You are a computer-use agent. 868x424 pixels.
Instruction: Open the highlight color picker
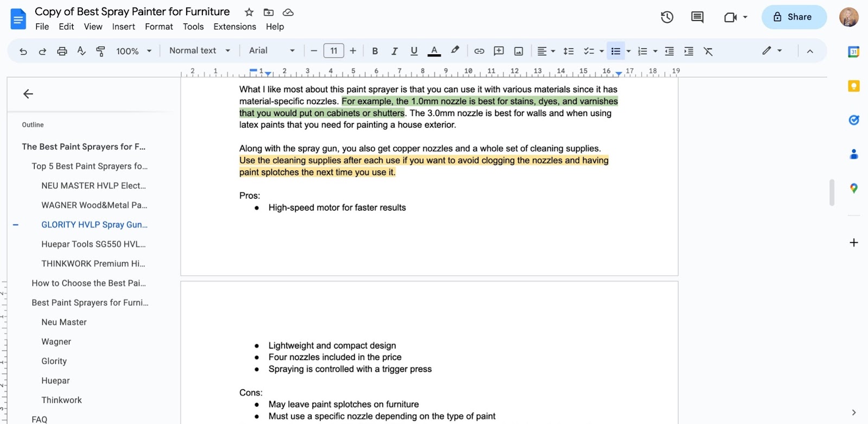[x=455, y=50]
